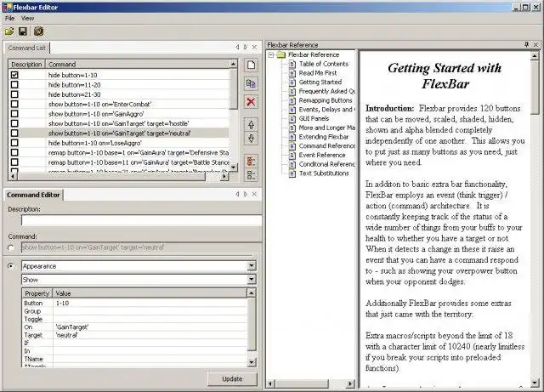Click the third toolbar icon beside save
Image resolution: width=544 pixels, height=392 pixels.
point(38,31)
